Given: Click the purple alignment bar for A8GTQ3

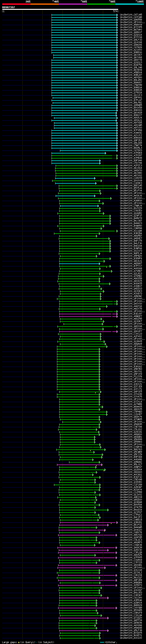Looking at the screenshot, I should 88,535.
